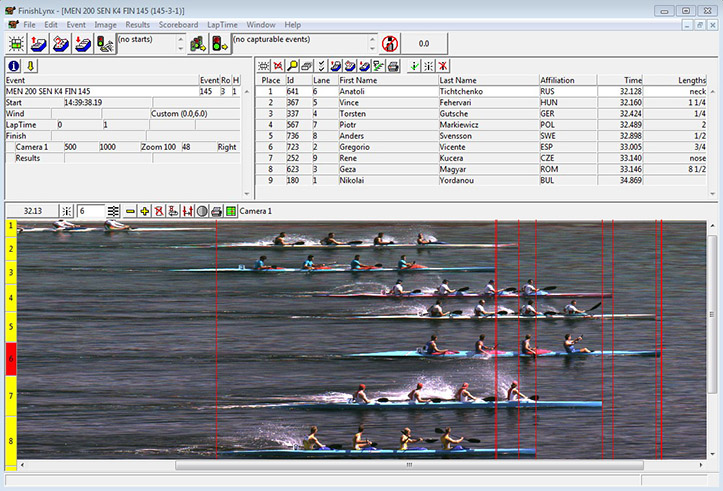Select lane 6 red marker in lane strip

(x=11, y=359)
